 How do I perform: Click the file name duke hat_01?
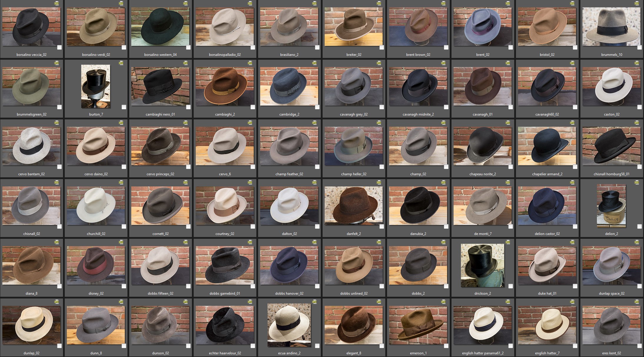coord(547,293)
